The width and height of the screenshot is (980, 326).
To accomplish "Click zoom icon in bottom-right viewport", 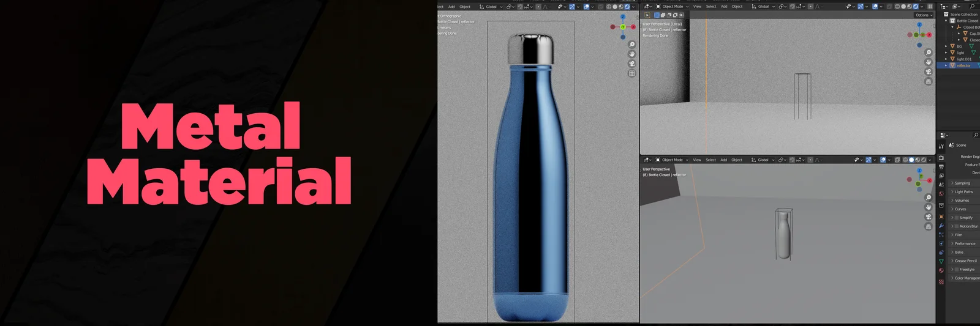I will tap(929, 198).
